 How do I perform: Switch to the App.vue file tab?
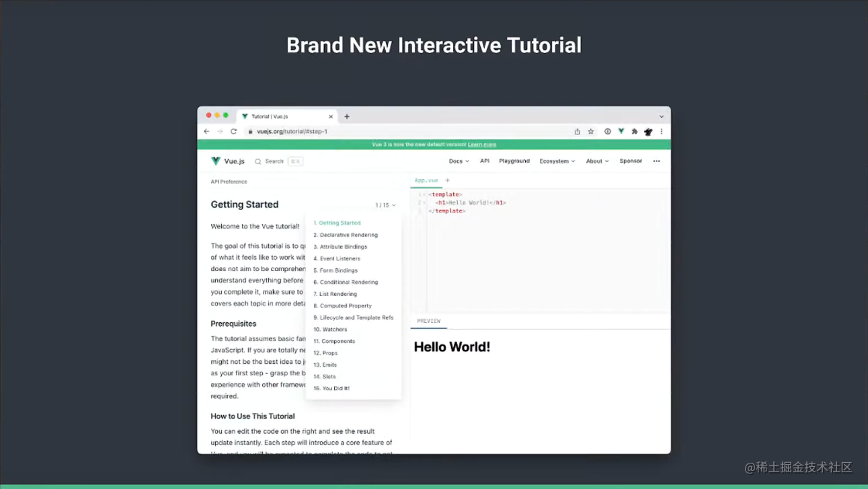coord(426,180)
